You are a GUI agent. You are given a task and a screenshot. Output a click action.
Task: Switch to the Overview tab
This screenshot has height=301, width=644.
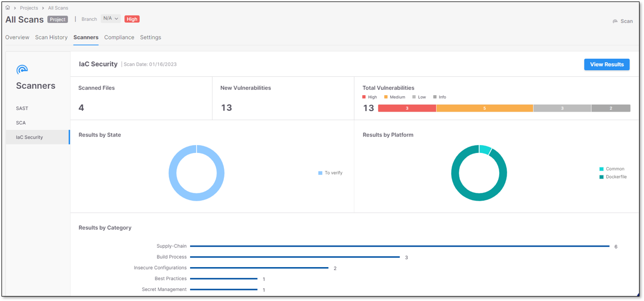click(x=17, y=37)
